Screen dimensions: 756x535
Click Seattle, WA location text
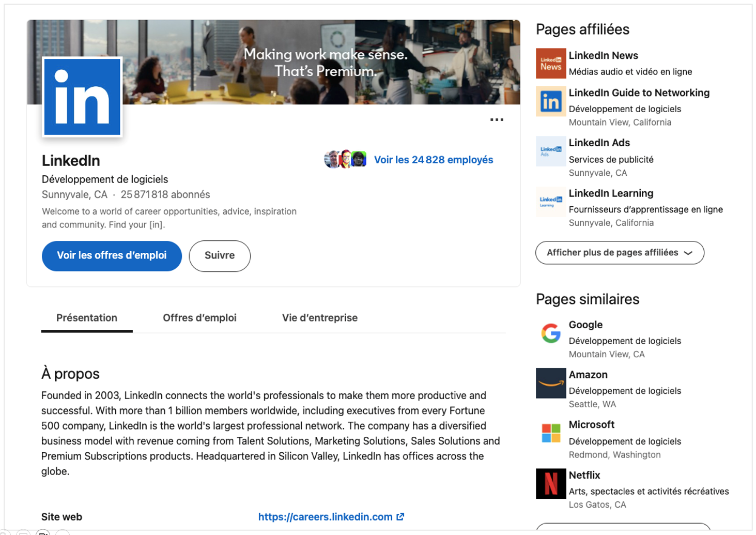click(x=592, y=404)
